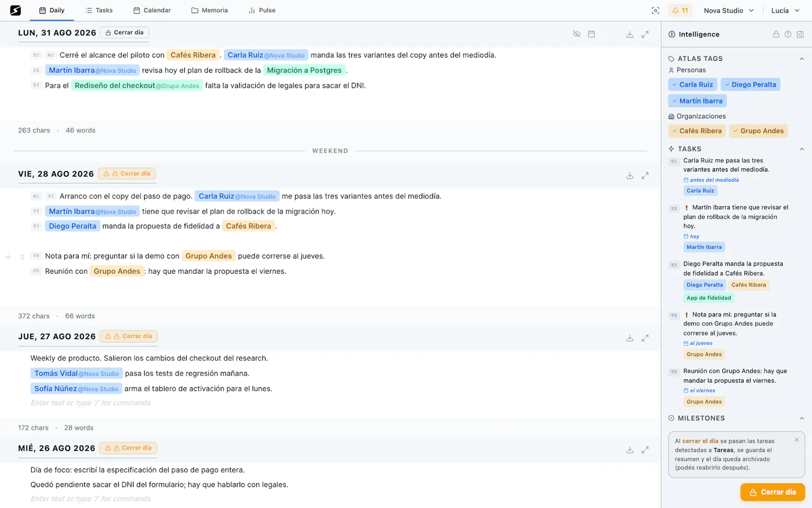The image size is (812, 508).
Task: Open help icon in Intelligence panel header
Action: [788, 35]
